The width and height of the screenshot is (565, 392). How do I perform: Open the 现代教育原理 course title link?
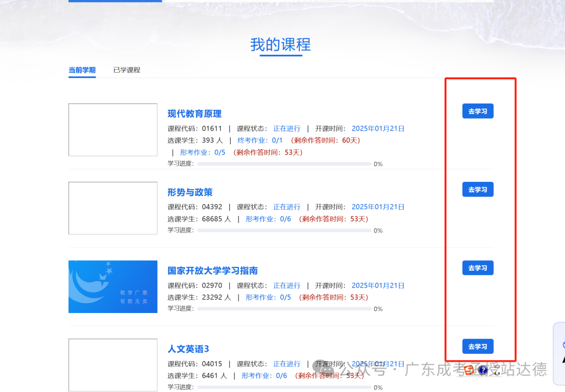pyautogui.click(x=195, y=114)
